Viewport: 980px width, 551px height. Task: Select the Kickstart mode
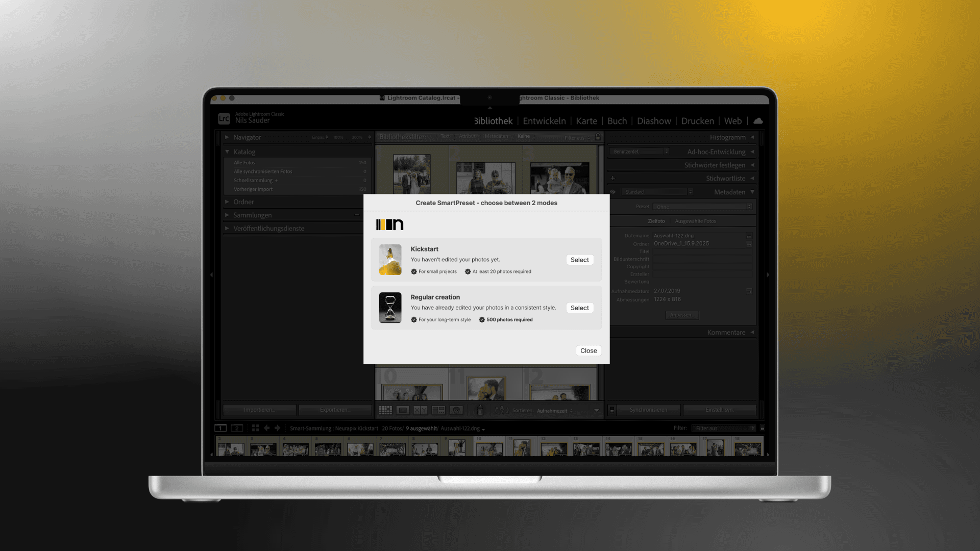pos(579,260)
